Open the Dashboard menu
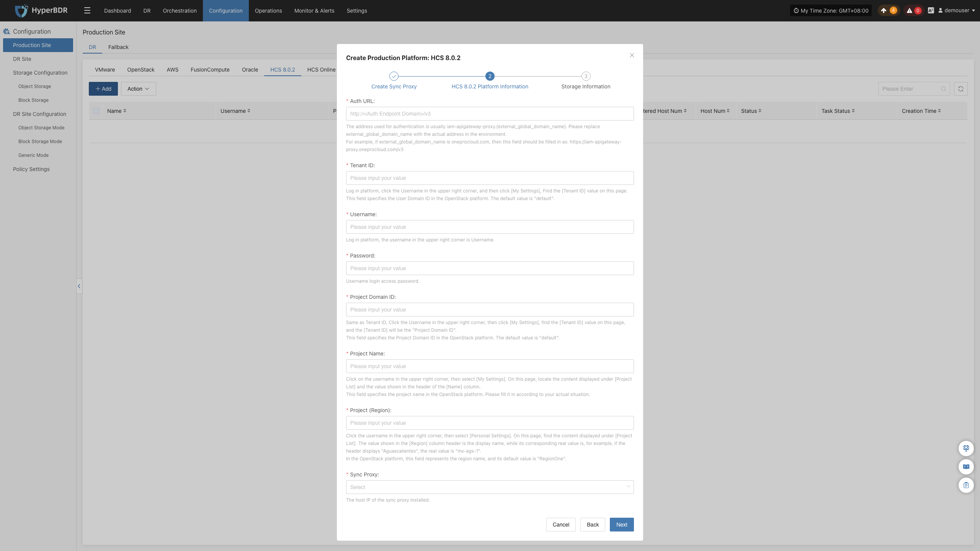 tap(118, 11)
